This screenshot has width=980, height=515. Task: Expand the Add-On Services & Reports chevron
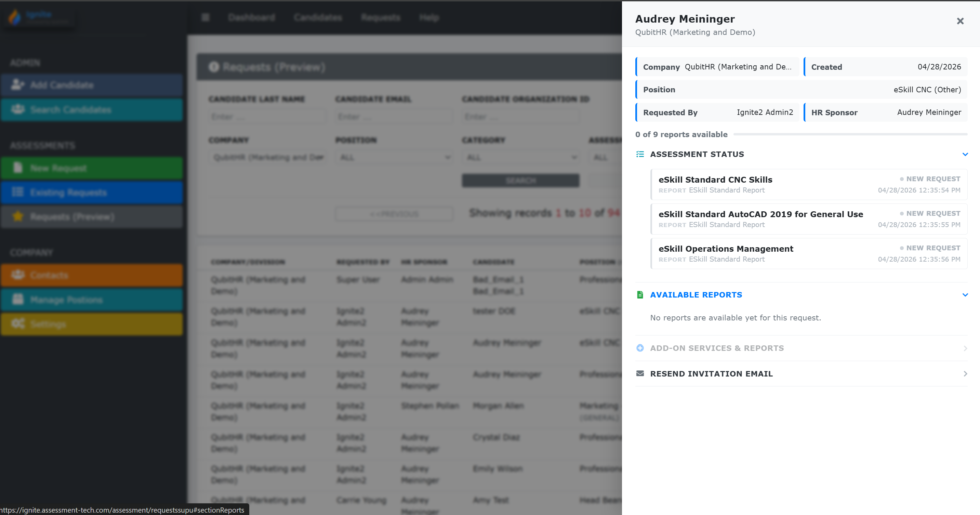coord(965,348)
